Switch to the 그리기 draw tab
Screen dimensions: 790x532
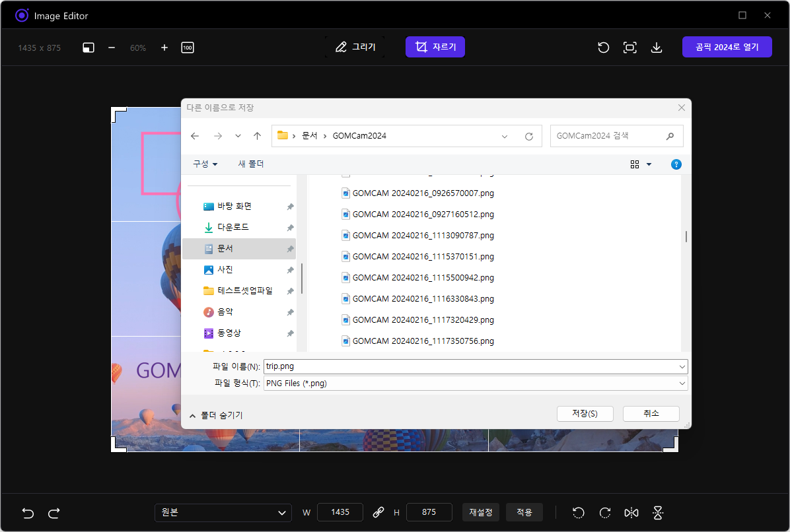tap(355, 47)
